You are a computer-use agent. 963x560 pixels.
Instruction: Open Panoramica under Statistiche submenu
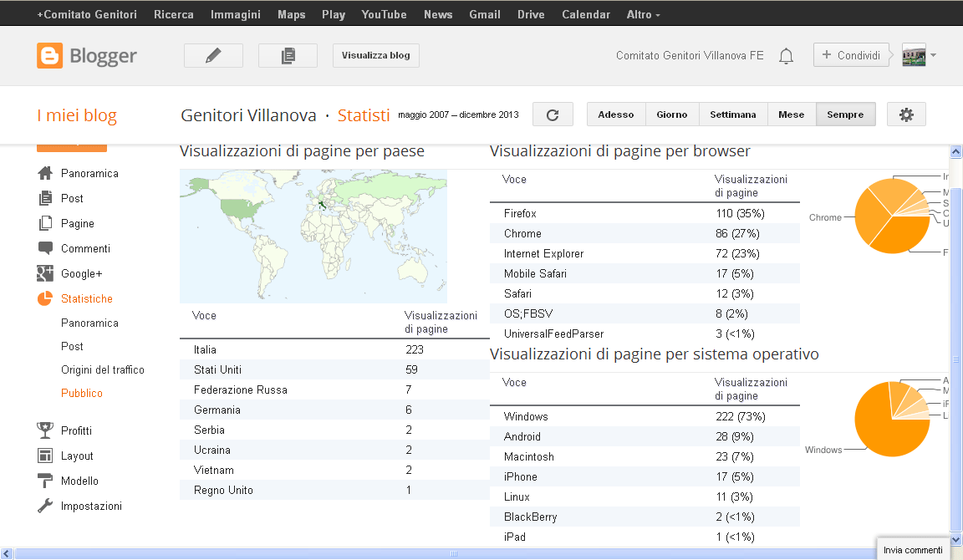89,323
